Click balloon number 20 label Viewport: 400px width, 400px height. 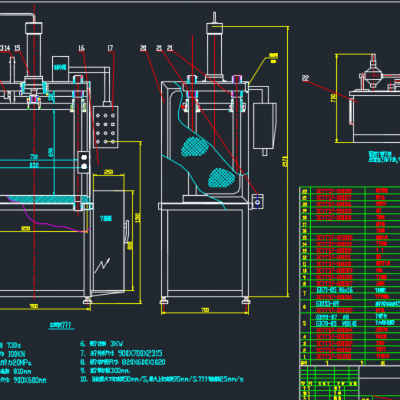point(143,48)
